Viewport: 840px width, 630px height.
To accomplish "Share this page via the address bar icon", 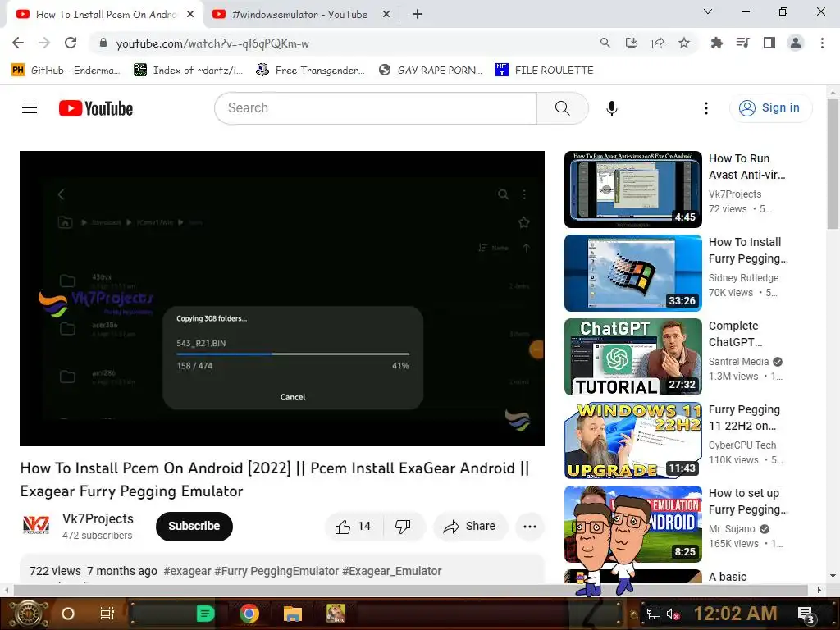I will [658, 43].
